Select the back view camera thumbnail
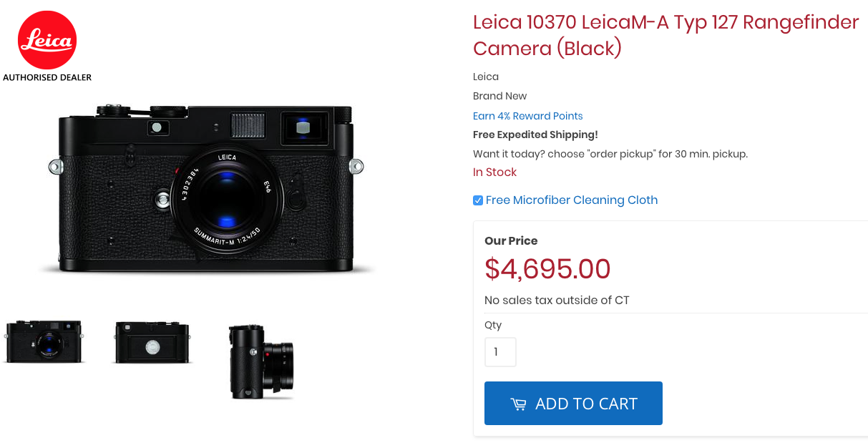Viewport: 868px width, 448px height. (152, 341)
